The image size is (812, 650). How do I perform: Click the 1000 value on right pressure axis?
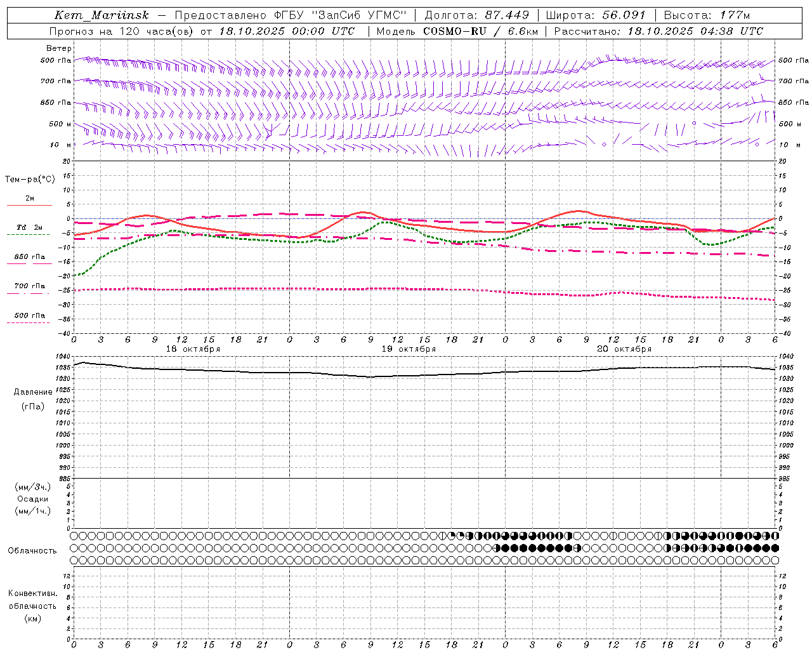[786, 446]
